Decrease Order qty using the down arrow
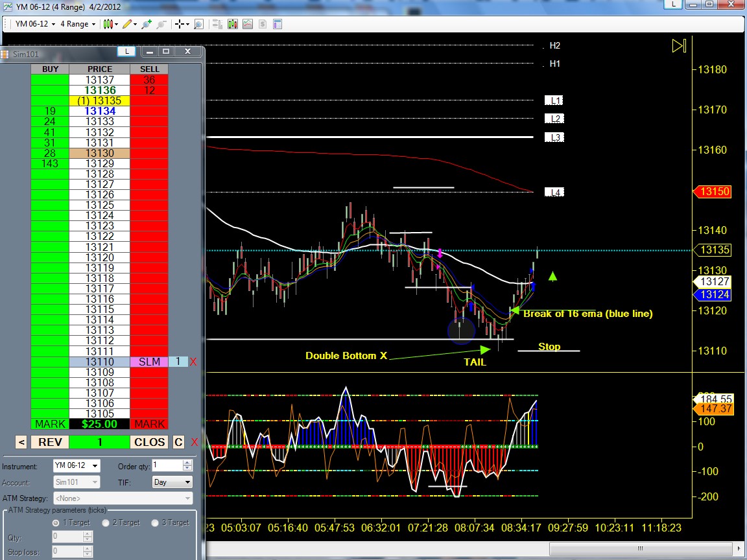Viewport: 747px width, 560px height. click(187, 469)
